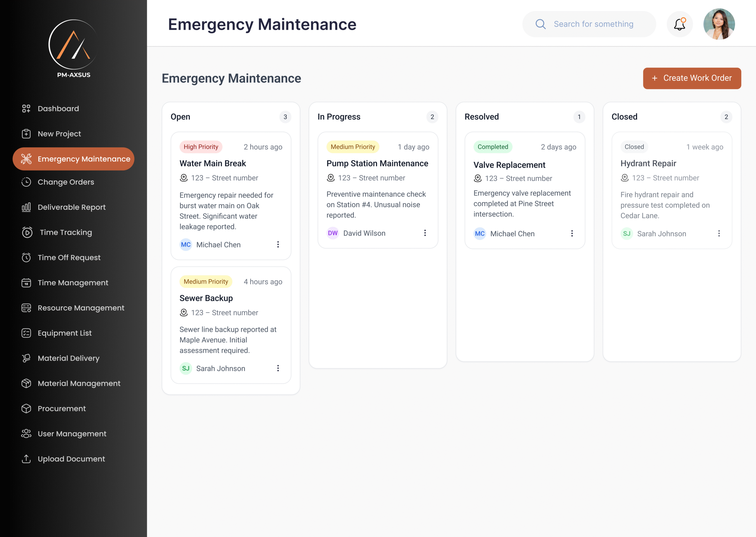
Task: Open the Procurement section
Action: (61, 408)
